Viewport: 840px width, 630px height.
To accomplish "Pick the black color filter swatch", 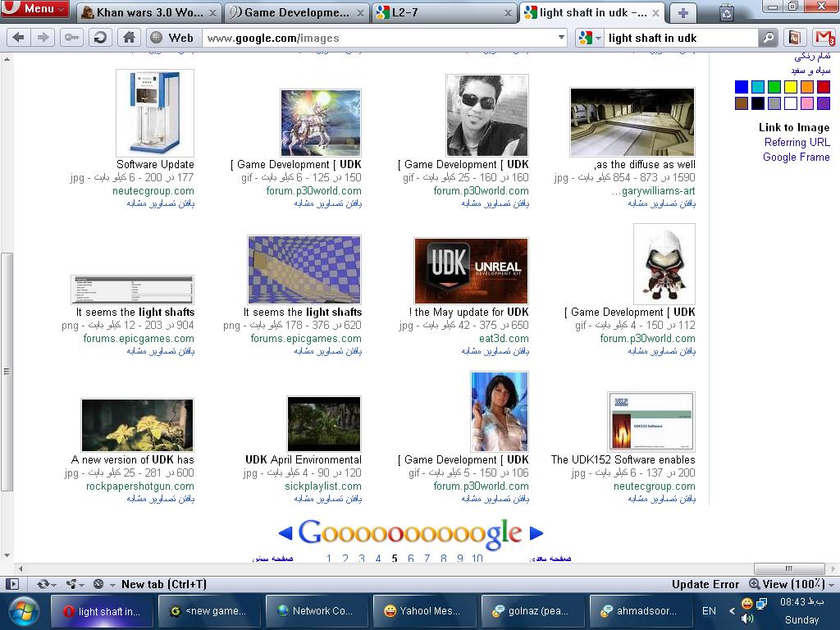I will pyautogui.click(x=758, y=103).
